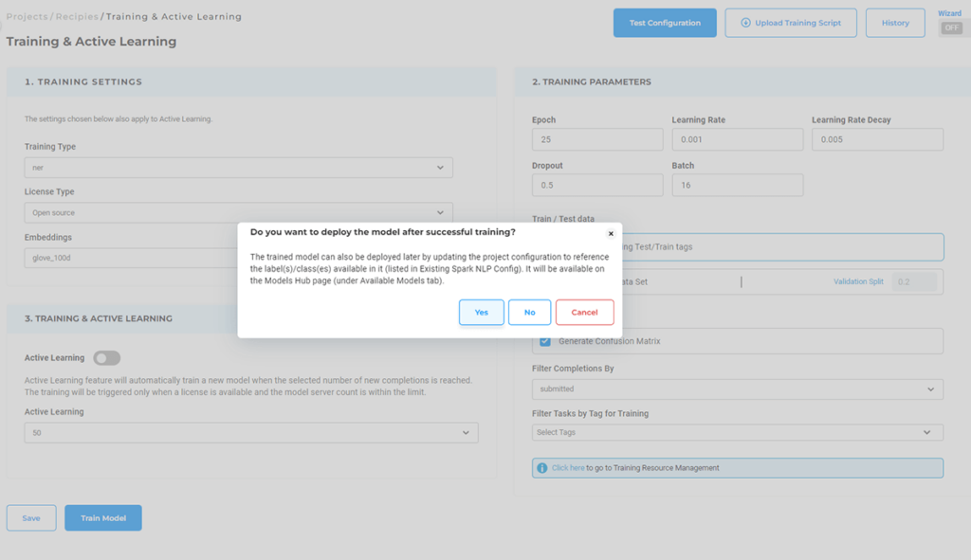Screen dimensions: 971x560
Task: Open the History page
Action: (895, 23)
